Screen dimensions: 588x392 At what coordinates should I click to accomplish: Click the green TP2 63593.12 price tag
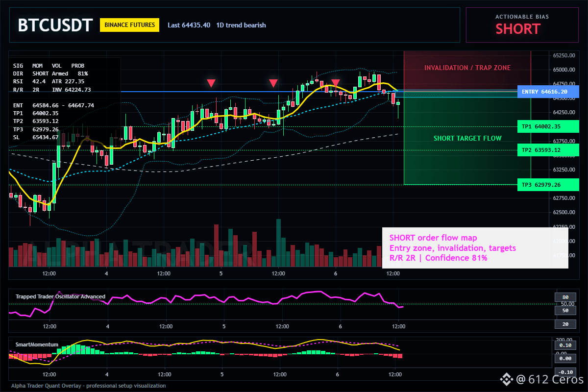548,150
